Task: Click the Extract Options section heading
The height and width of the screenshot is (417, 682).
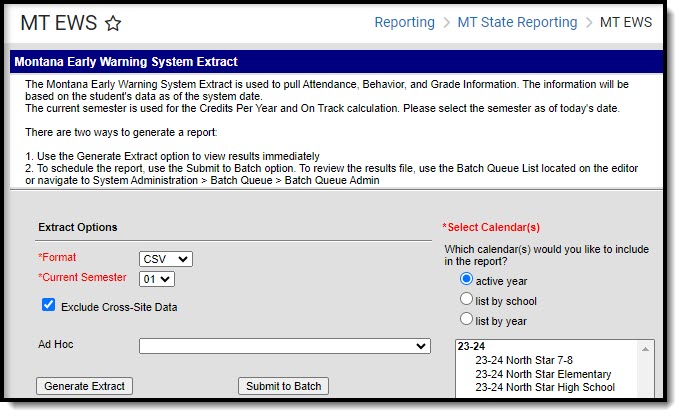Action: click(78, 227)
